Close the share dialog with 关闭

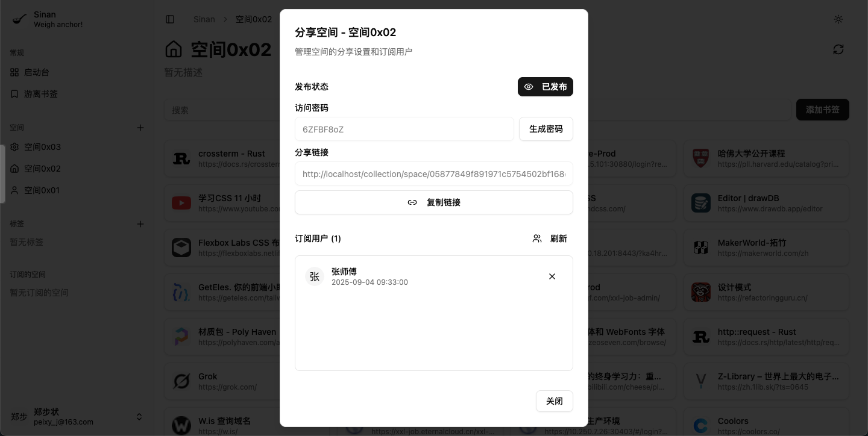(554, 401)
